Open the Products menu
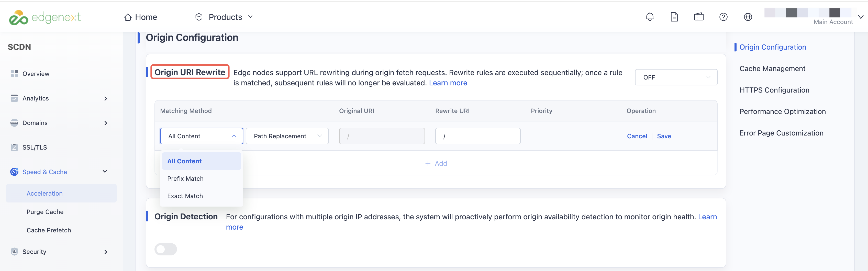This screenshot has width=868, height=271. (x=224, y=17)
